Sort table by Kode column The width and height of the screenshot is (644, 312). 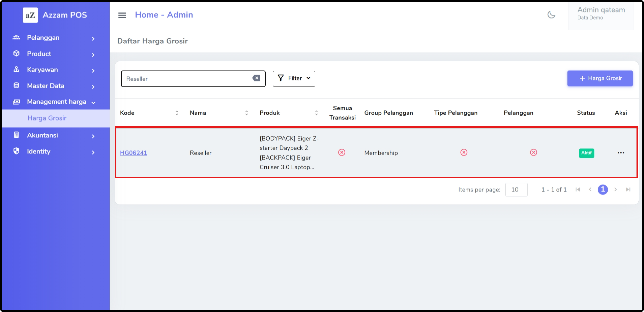click(x=177, y=113)
